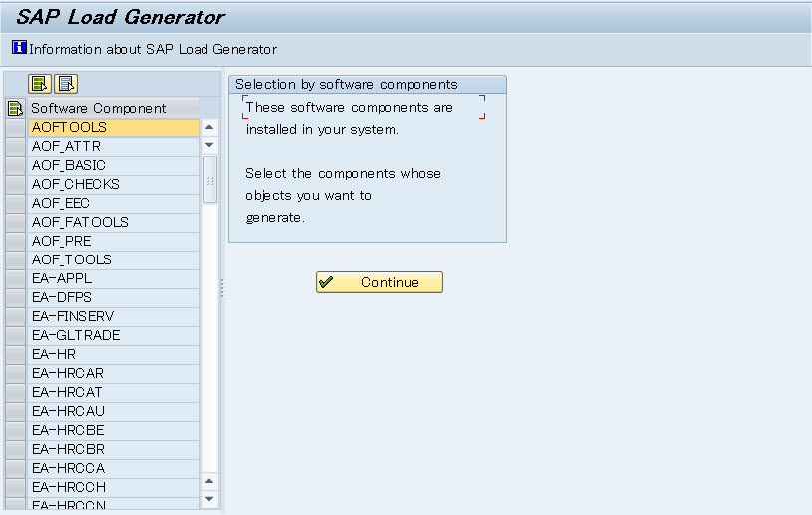Click the top scroll-down arrow of the component list
The height and width of the screenshot is (515, 812).
pyautogui.click(x=209, y=145)
